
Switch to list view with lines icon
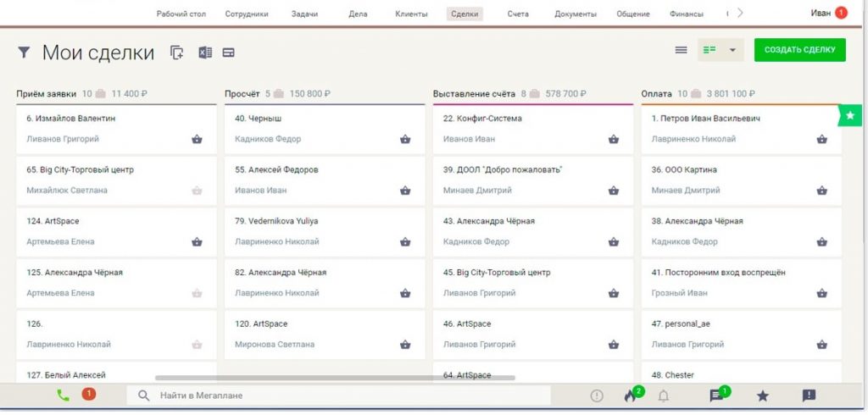click(681, 50)
